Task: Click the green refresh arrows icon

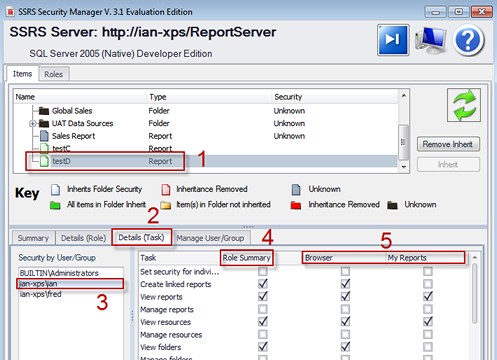Action: tap(464, 105)
